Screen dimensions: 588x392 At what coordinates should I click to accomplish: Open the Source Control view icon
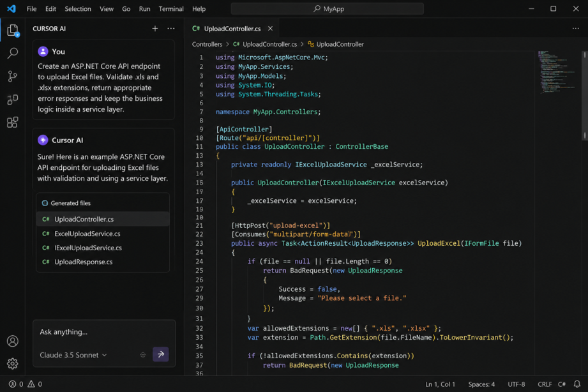point(13,76)
